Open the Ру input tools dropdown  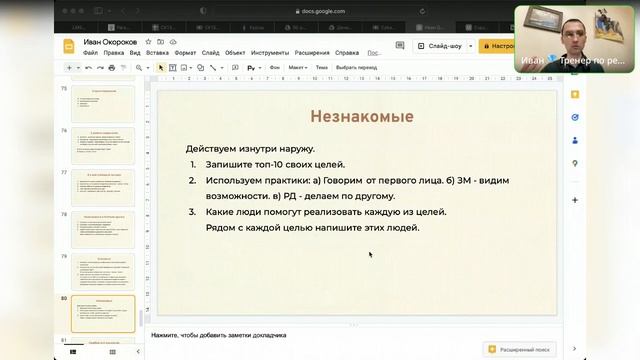coord(254,68)
